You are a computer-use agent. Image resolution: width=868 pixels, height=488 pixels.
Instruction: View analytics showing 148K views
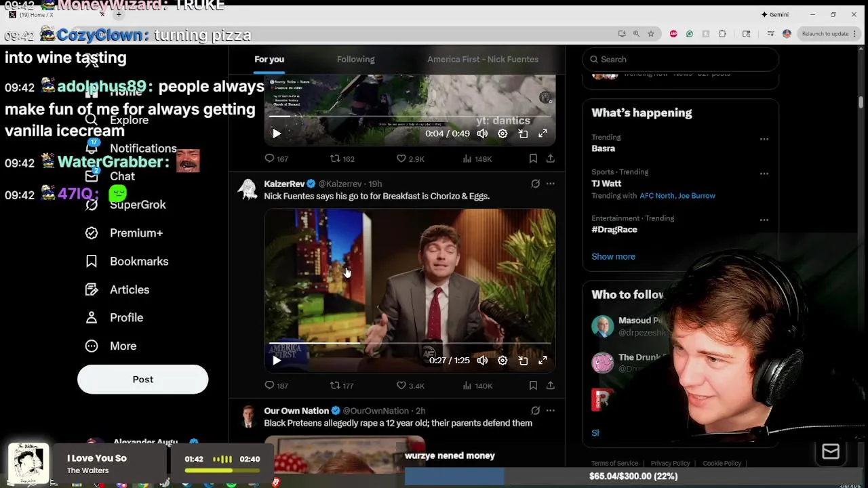(477, 159)
